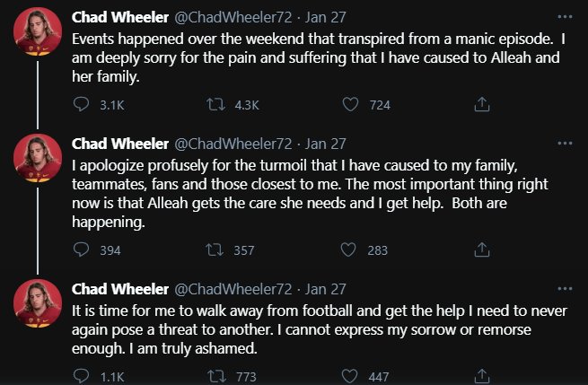Open Chad Wheeler's profile name on first tweet

[x=118, y=17]
